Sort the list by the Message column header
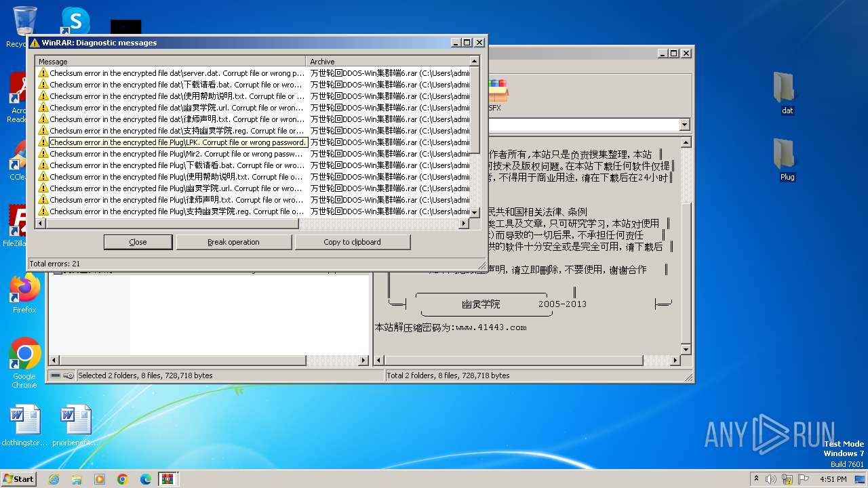 pos(170,62)
